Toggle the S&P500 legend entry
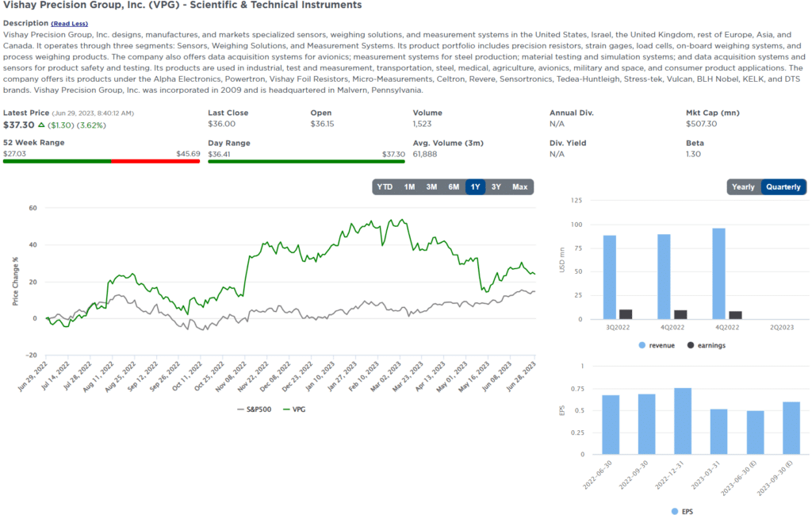The width and height of the screenshot is (812, 515). click(x=255, y=409)
